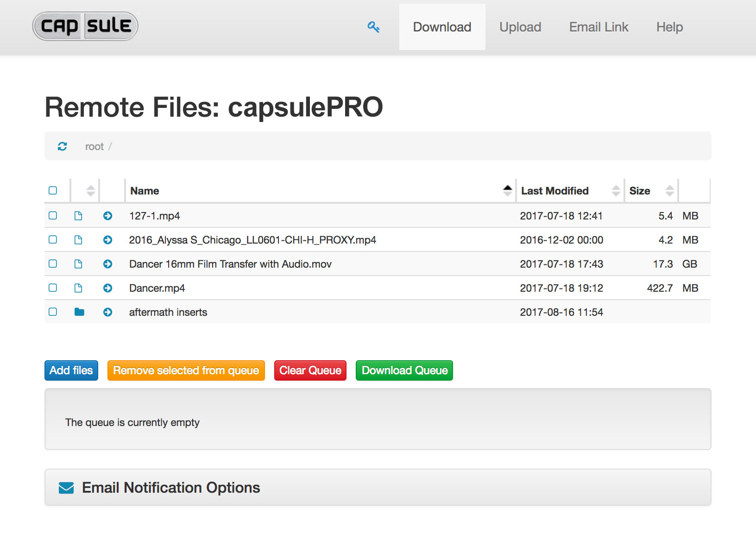This screenshot has width=756, height=539.
Task: Click size value 5.4 MB
Action: pos(678,216)
